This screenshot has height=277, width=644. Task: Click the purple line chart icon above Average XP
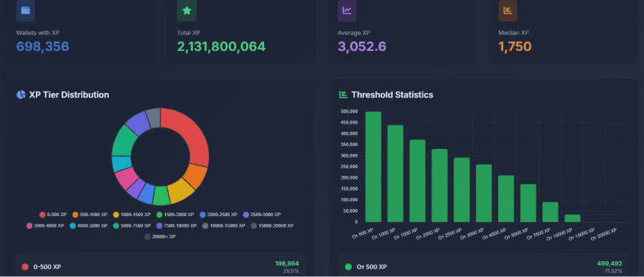tap(347, 10)
